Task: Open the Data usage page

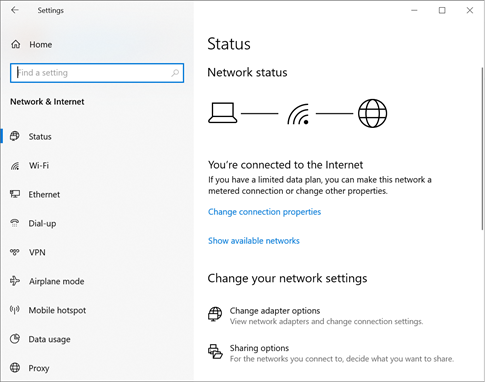Action: click(49, 340)
